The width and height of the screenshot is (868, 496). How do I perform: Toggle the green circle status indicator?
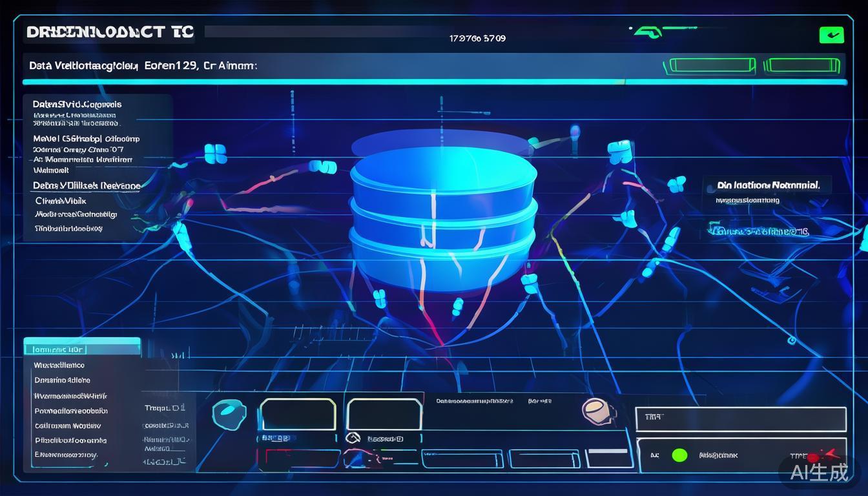click(679, 455)
